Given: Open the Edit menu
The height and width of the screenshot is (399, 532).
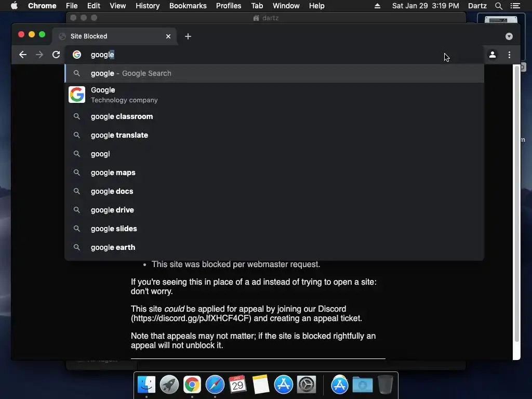Looking at the screenshot, I should 94,6.
